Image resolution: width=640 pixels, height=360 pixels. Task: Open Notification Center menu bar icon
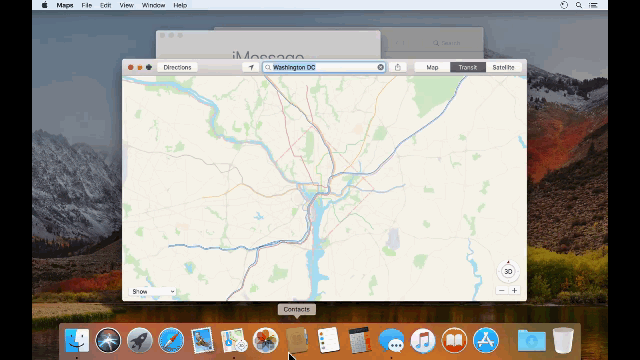(x=593, y=5)
